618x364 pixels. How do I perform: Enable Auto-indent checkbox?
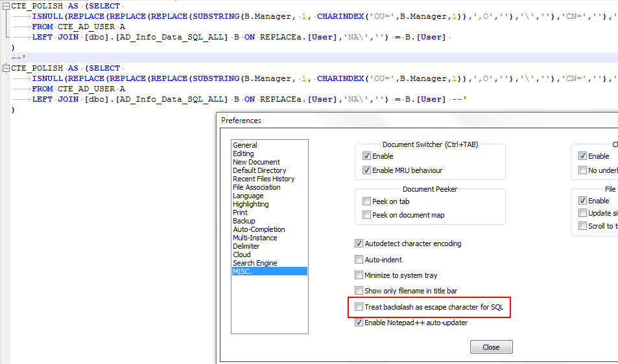(359, 259)
